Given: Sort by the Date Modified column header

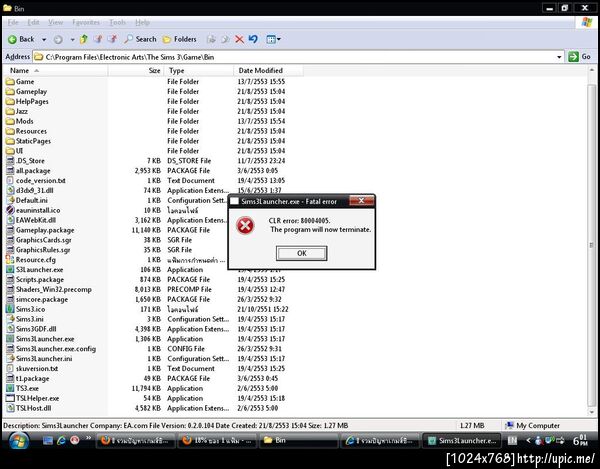Looking at the screenshot, I should (x=268, y=70).
